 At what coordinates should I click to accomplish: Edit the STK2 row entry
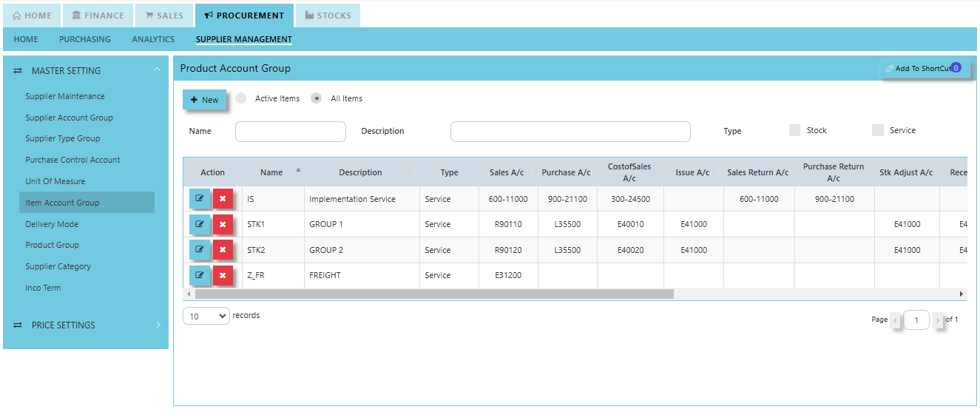200,250
